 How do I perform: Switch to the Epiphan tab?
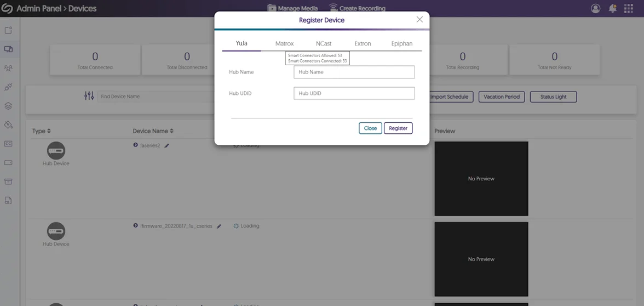(x=402, y=43)
